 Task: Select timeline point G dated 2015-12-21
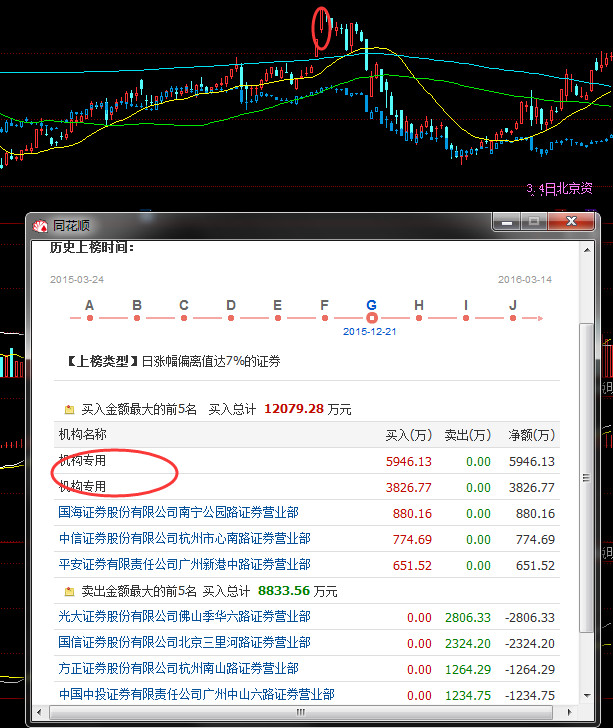coord(372,318)
